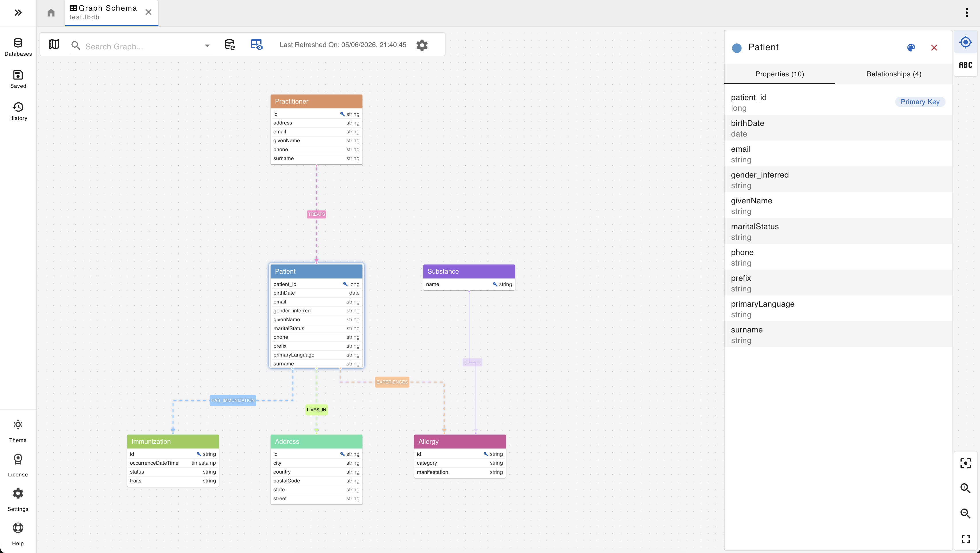This screenshot has width=980, height=553.
Task: Click category row in Allergy node
Action: [x=460, y=463]
